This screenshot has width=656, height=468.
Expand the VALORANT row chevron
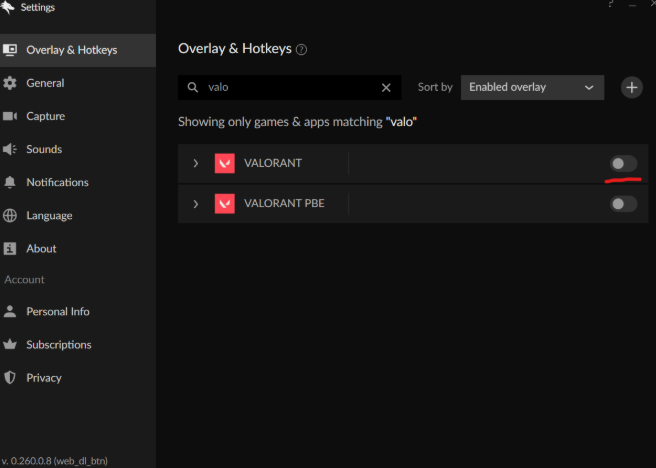coord(196,163)
